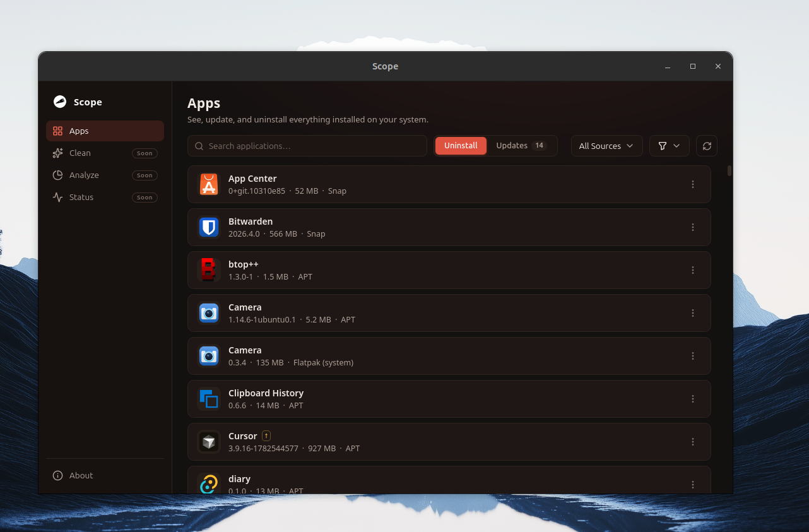
Task: Open the All Sources dropdown
Action: coord(606,146)
